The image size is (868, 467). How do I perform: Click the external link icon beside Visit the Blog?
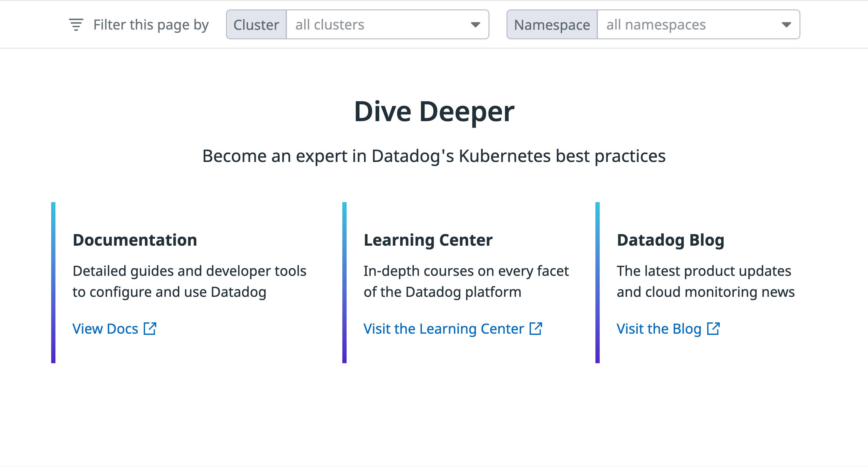[712, 328]
